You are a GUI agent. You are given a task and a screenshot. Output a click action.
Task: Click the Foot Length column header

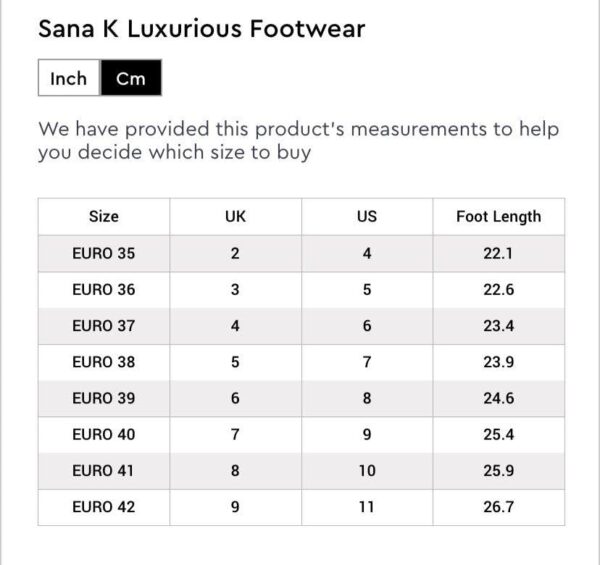point(498,216)
